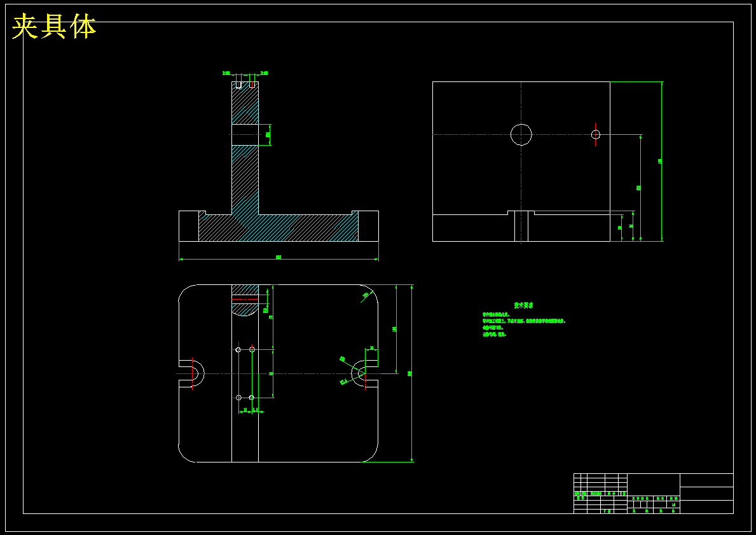Pick the small circle right of large hole
The width and height of the screenshot is (756, 535).
[596, 135]
